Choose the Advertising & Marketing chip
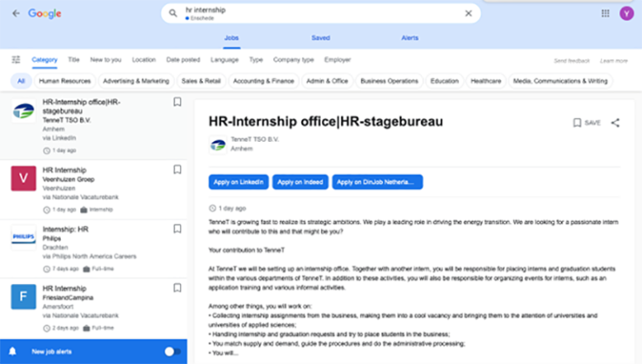 pos(136,81)
